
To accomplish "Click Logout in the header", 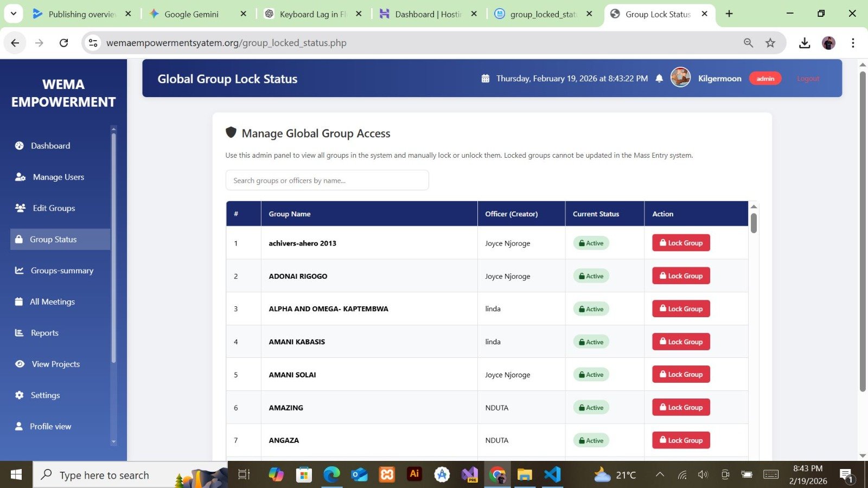I will (x=808, y=78).
